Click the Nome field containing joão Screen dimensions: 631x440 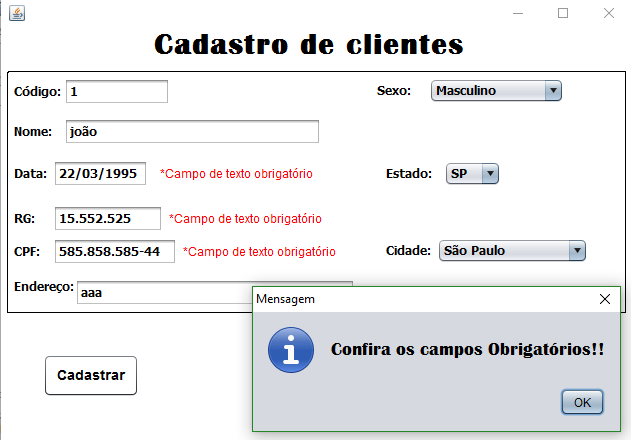pyautogui.click(x=192, y=131)
